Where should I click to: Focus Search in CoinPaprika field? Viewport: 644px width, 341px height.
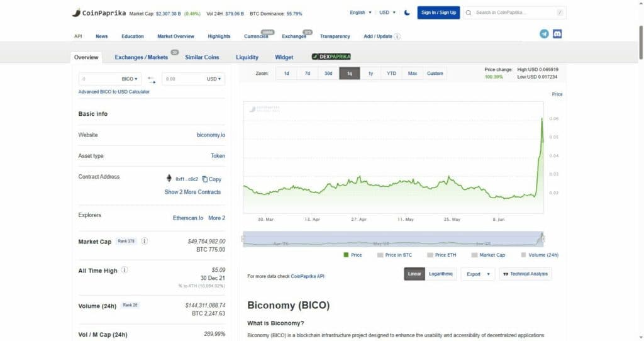tap(514, 13)
